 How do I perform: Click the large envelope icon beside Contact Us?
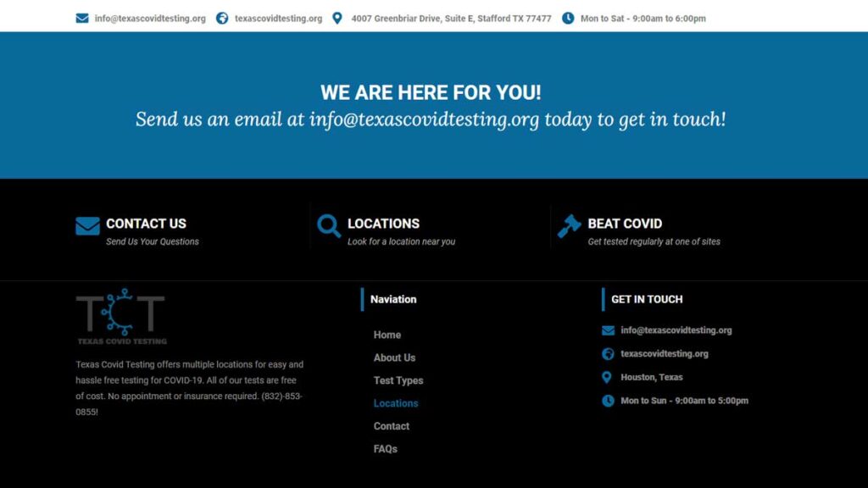tap(87, 225)
